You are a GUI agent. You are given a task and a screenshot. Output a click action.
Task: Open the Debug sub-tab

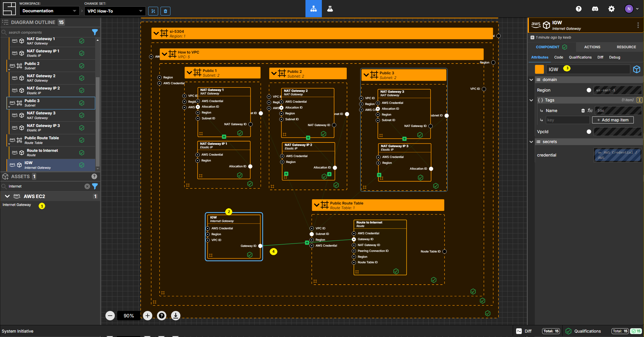(x=614, y=57)
